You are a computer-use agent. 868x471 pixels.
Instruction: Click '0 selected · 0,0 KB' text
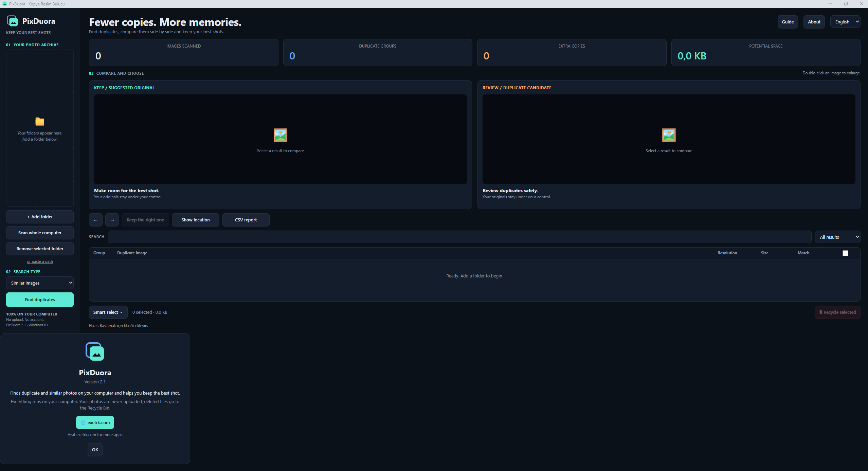tap(150, 312)
